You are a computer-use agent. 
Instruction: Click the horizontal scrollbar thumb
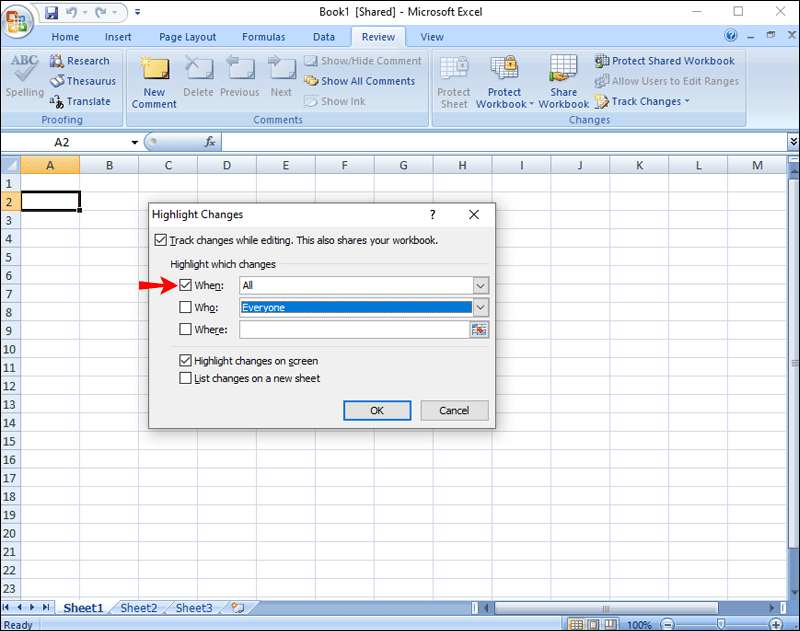(606, 608)
